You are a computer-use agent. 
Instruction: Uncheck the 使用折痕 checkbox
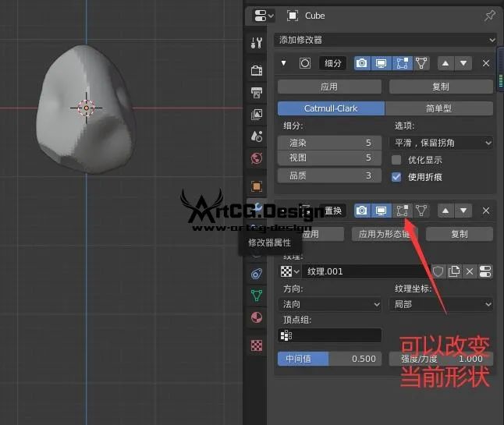point(396,177)
